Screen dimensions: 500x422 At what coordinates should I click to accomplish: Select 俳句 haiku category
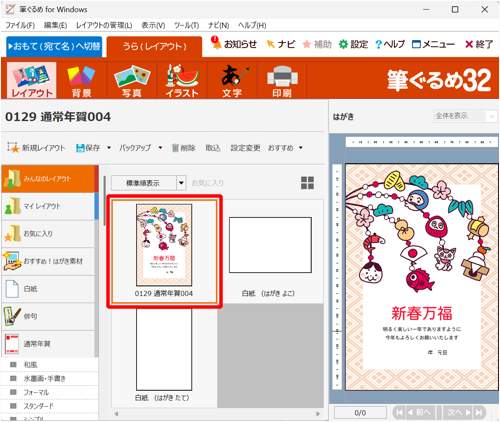(50, 316)
